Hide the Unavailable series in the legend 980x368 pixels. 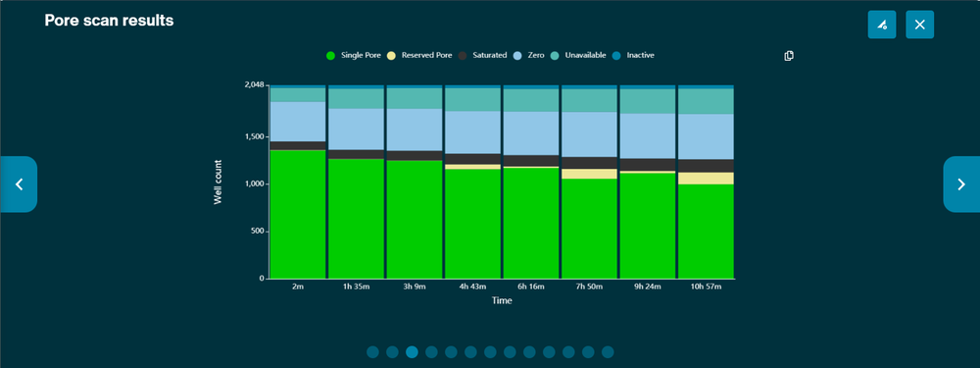pyautogui.click(x=578, y=55)
